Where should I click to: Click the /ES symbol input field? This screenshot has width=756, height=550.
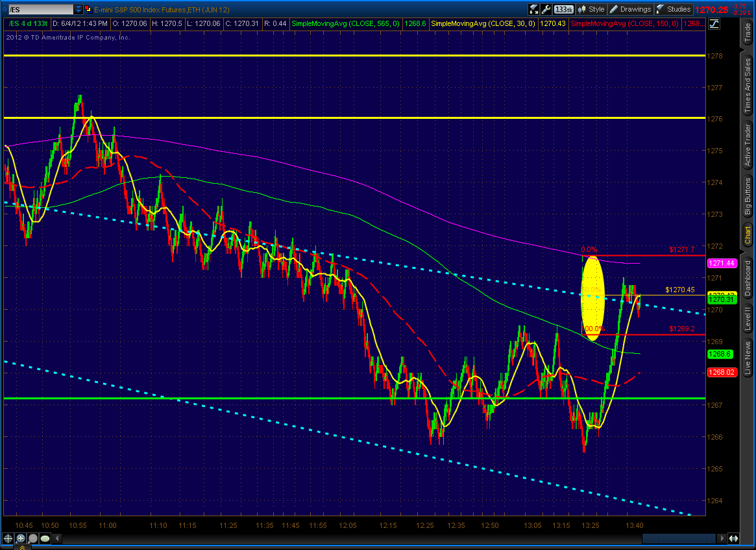click(41, 9)
